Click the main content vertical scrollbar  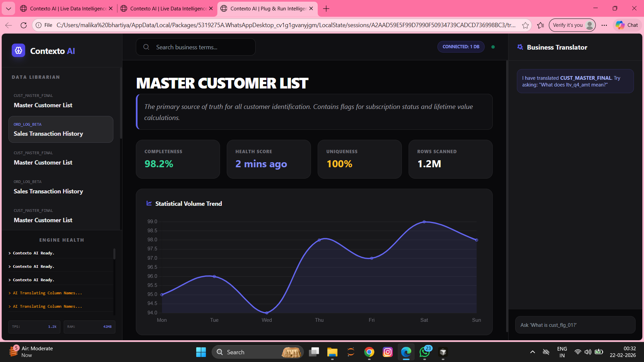(507, 196)
